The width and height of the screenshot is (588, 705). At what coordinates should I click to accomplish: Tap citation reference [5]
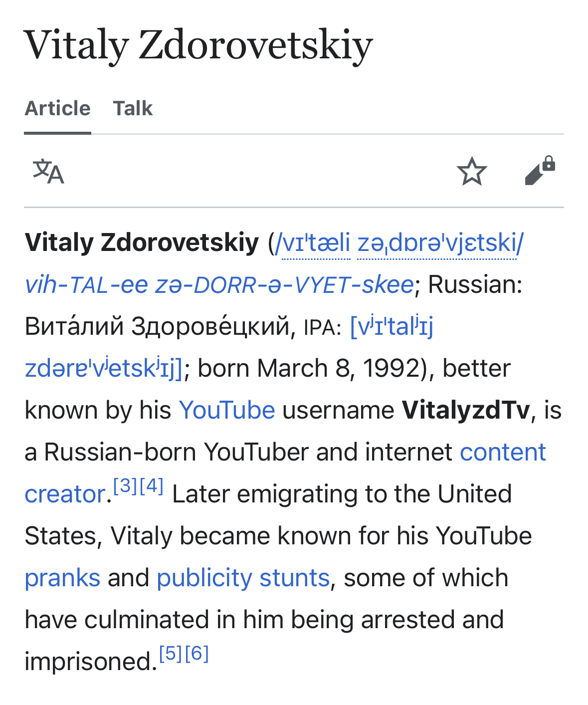171,653
